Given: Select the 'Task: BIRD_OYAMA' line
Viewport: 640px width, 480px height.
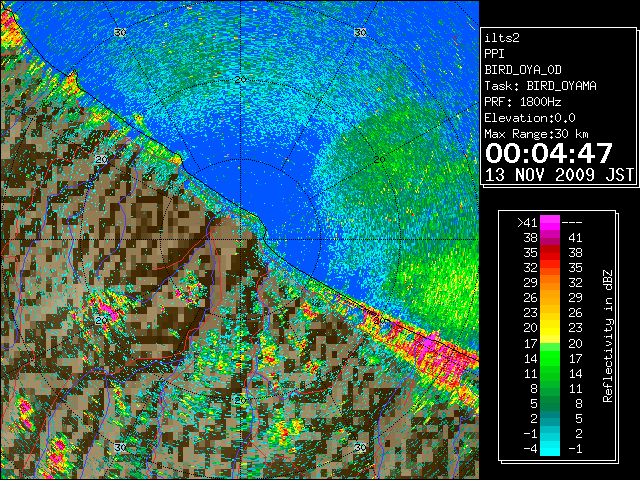Looking at the screenshot, I should point(540,86).
